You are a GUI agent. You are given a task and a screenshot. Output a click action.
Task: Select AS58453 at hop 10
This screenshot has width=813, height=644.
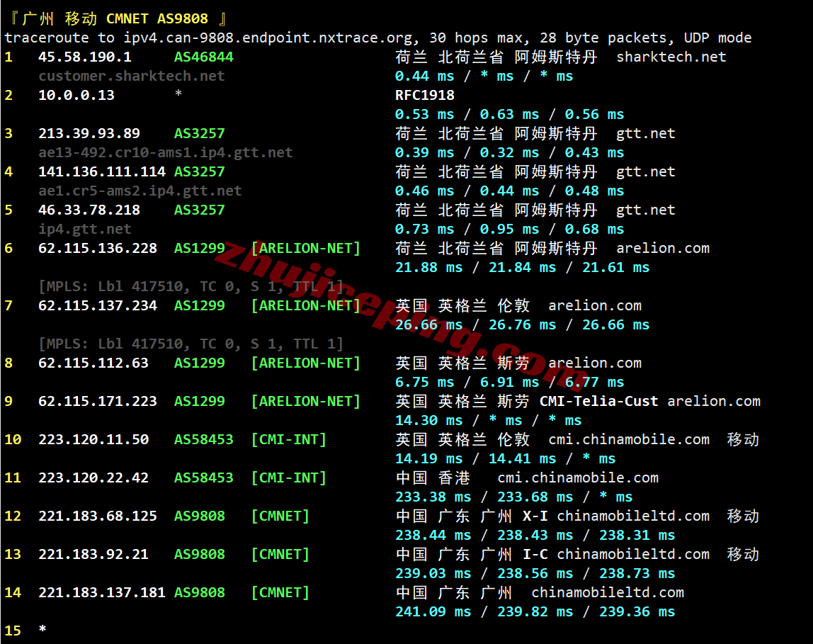[204, 440]
